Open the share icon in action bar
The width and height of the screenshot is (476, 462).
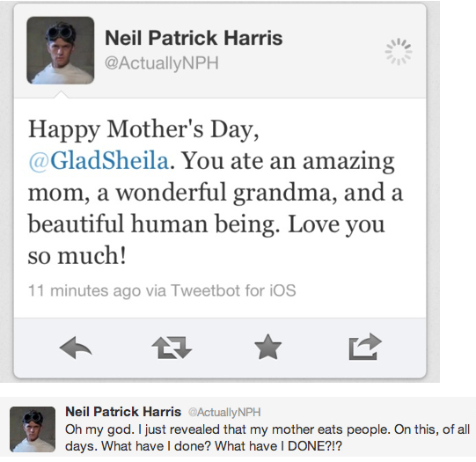point(365,347)
